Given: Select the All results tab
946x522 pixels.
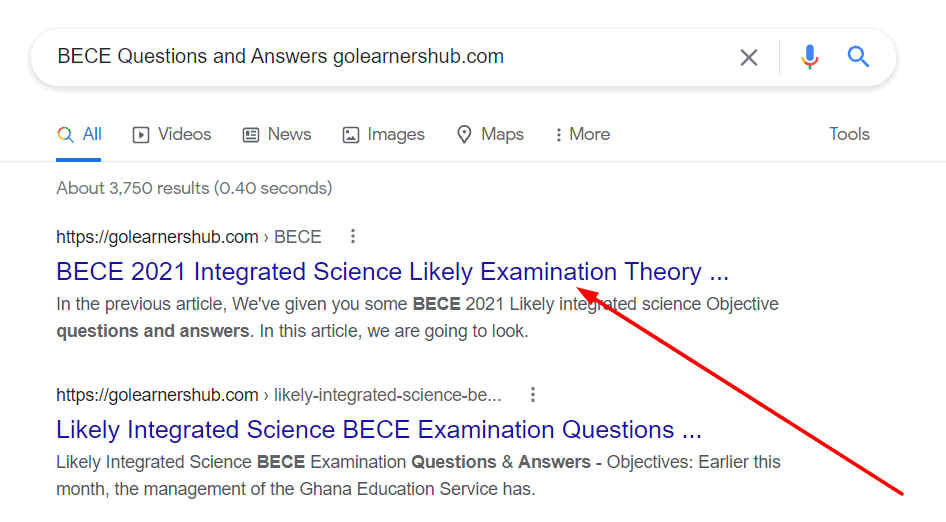Looking at the screenshot, I should click(79, 135).
